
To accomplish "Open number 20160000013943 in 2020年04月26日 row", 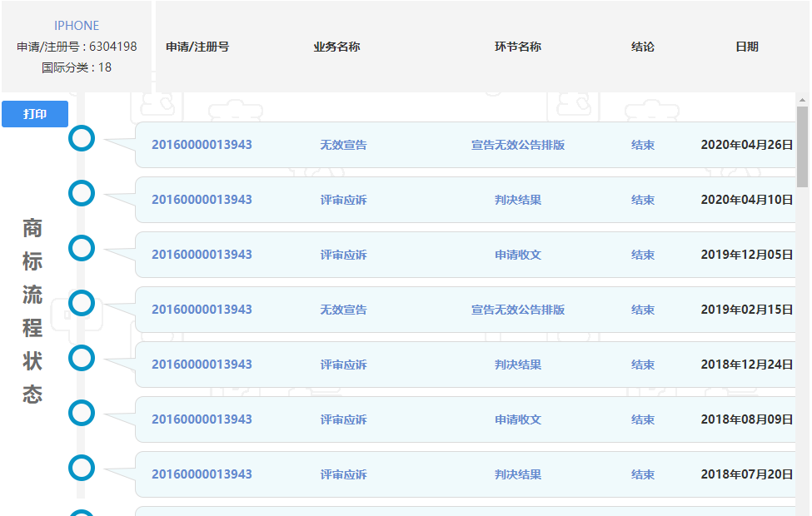I will [x=202, y=145].
